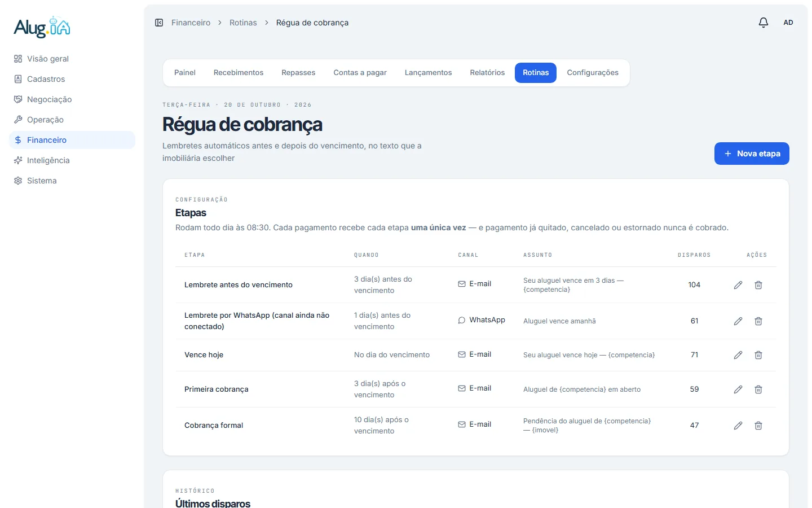The height and width of the screenshot is (508, 812).
Task: Click the Nova etapa button
Action: click(x=752, y=154)
